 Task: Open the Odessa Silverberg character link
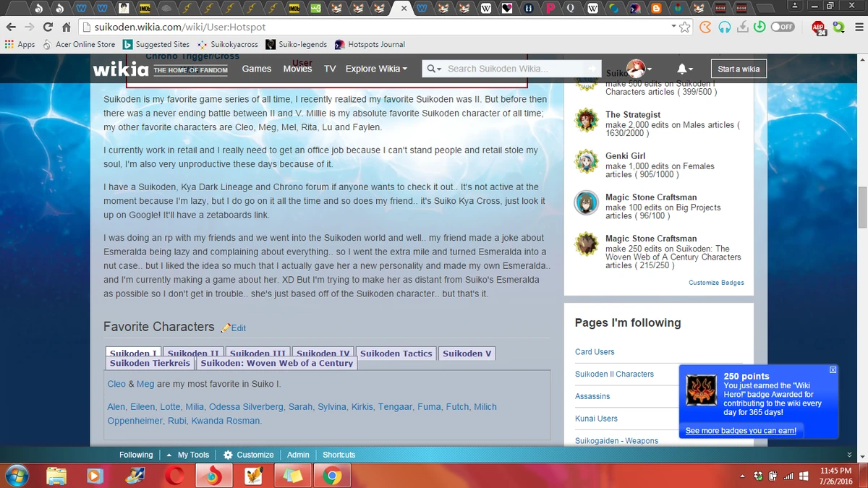tap(247, 407)
